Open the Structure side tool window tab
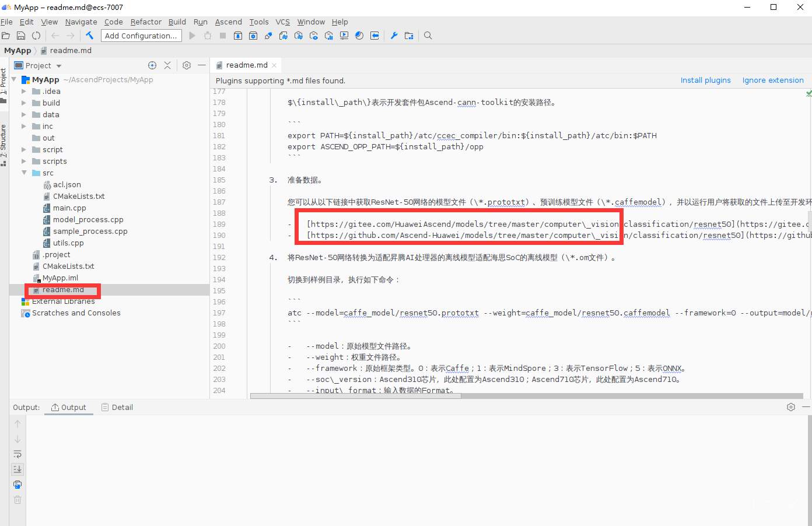 pos(3,145)
